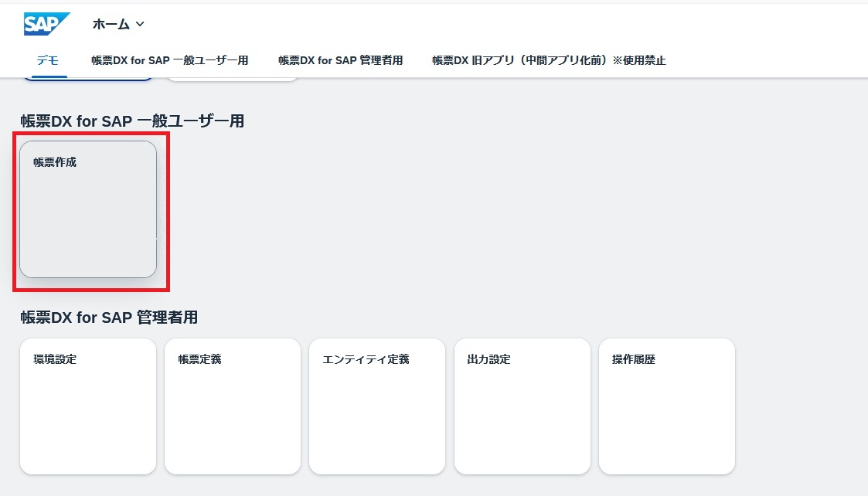This screenshot has height=496, width=868.
Task: Click the second partially hidden tile under the tabs
Action: pos(233,78)
